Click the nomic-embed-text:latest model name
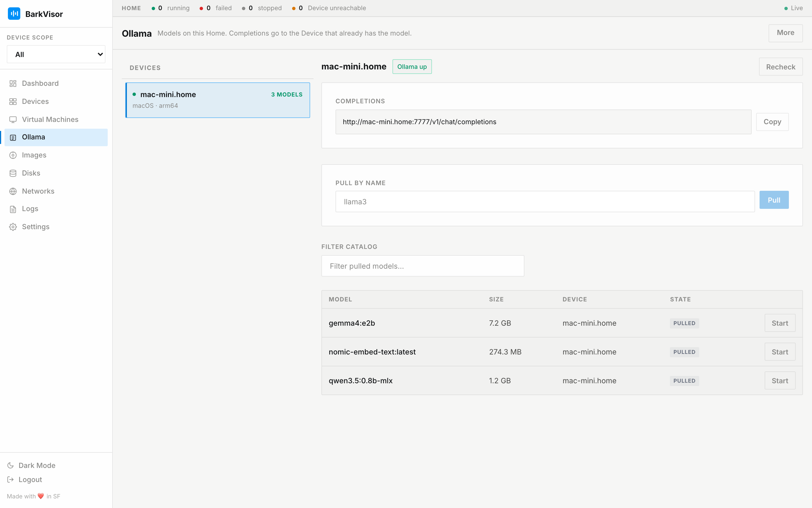 pos(372,352)
